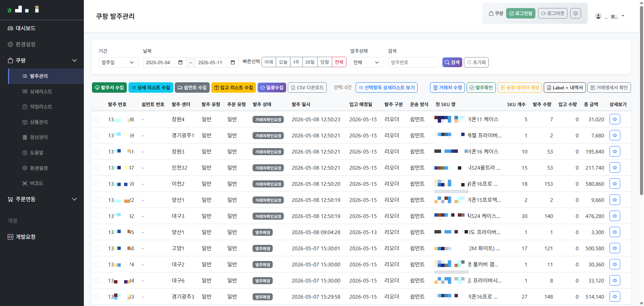Click the 로그아웃 button
Image resolution: width=644 pixels, height=306 pixels.
pyautogui.click(x=553, y=13)
